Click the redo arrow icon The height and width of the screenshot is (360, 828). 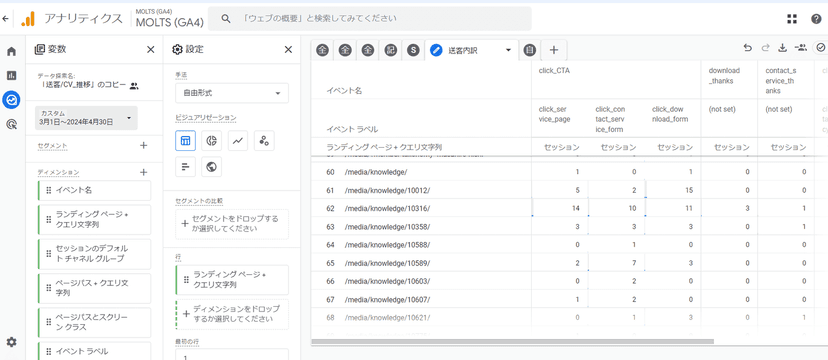pos(765,48)
